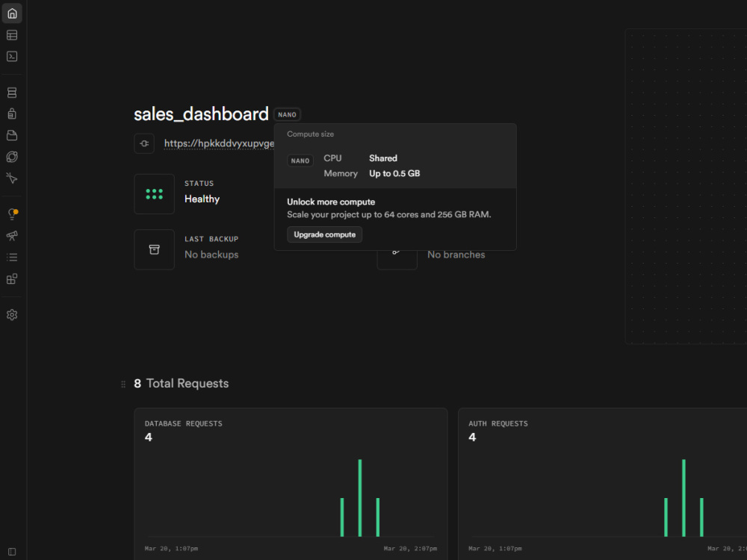
Task: Click Mar 20, 2:07pm label under Database chart
Action: coord(410,549)
